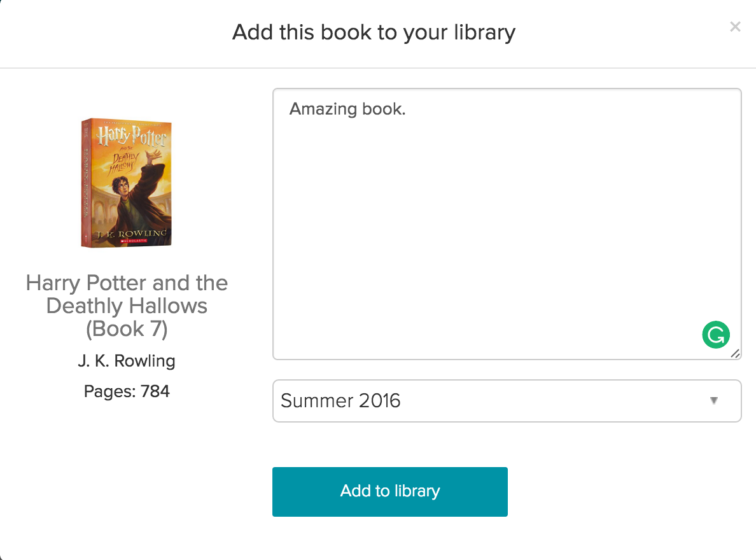This screenshot has height=560, width=756.
Task: Click the 'Add this book to your library' heading
Action: (x=374, y=32)
